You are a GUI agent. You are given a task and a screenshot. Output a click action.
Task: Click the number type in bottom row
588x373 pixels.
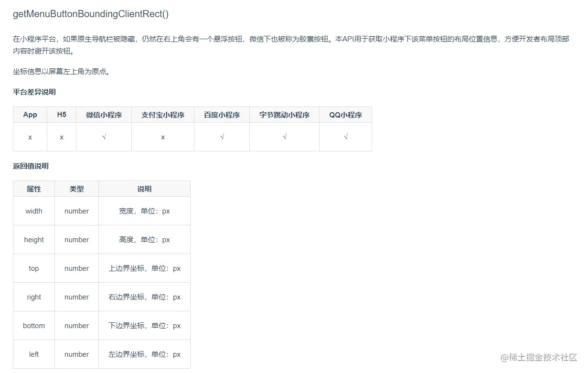(76, 326)
